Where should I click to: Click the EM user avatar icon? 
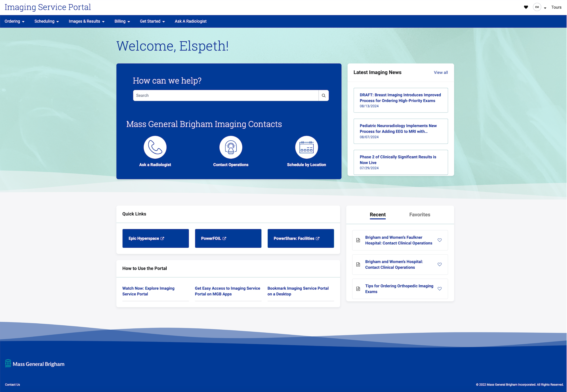(x=537, y=7)
